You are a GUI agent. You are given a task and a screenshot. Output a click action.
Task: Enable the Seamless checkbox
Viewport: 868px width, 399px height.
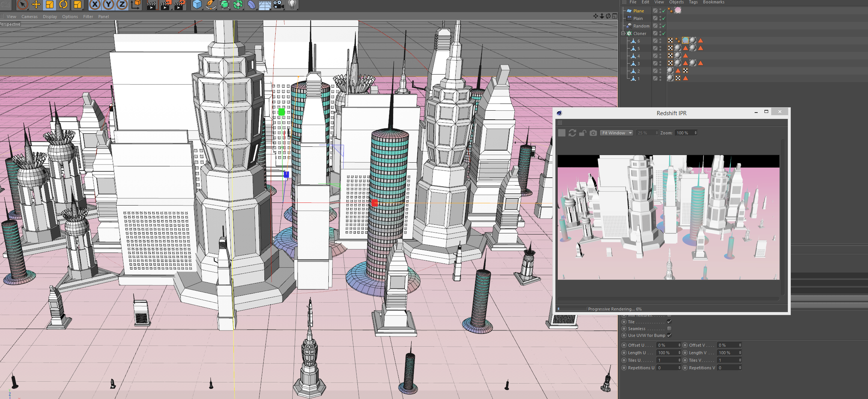[x=669, y=329]
